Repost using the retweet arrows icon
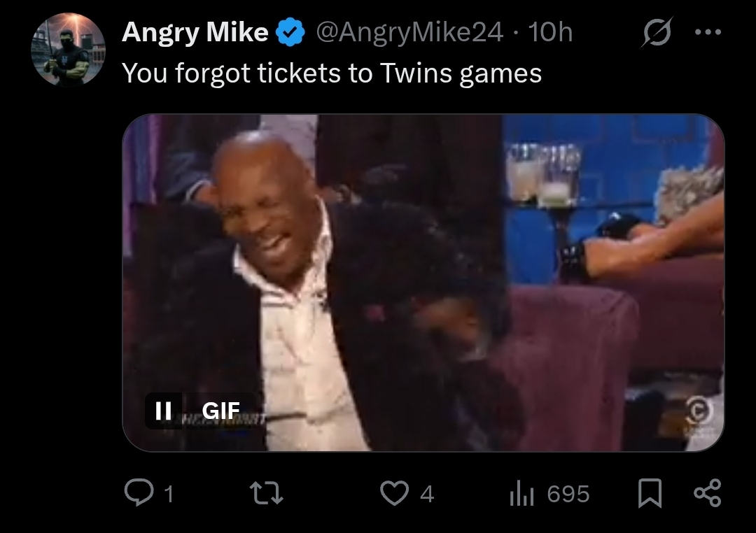Image resolution: width=756 pixels, height=533 pixels. coord(267,494)
